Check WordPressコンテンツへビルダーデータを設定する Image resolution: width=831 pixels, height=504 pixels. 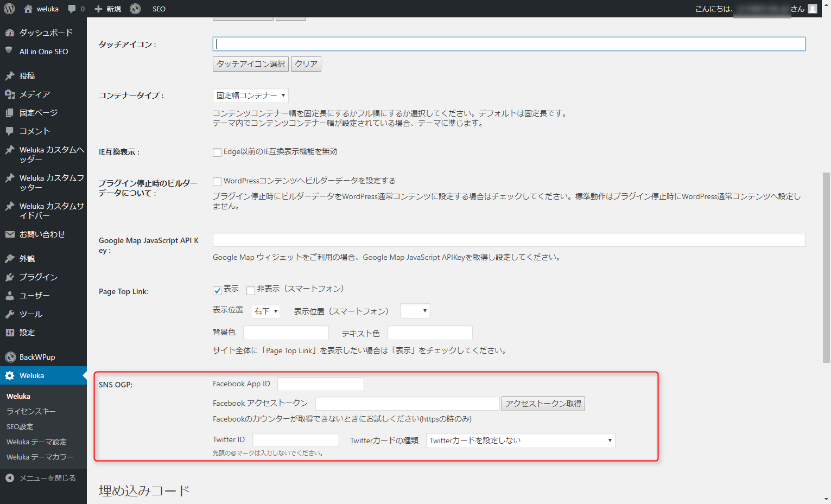[x=217, y=182]
